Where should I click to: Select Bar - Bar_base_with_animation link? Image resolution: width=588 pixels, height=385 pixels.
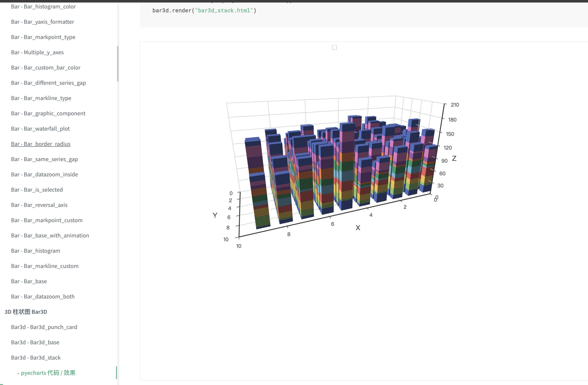click(50, 235)
